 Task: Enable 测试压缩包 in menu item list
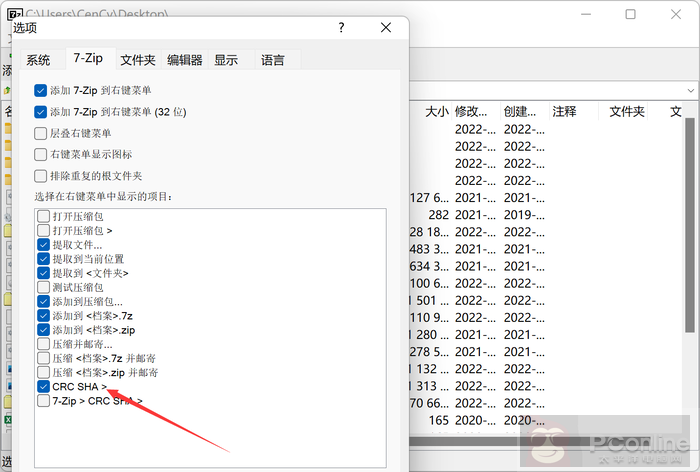44,287
